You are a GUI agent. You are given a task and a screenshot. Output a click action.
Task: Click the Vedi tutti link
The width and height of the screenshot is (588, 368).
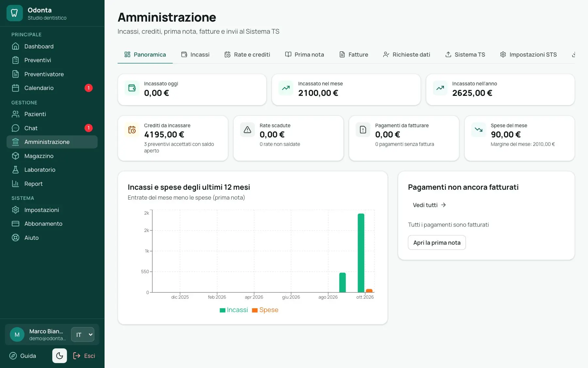[429, 205]
